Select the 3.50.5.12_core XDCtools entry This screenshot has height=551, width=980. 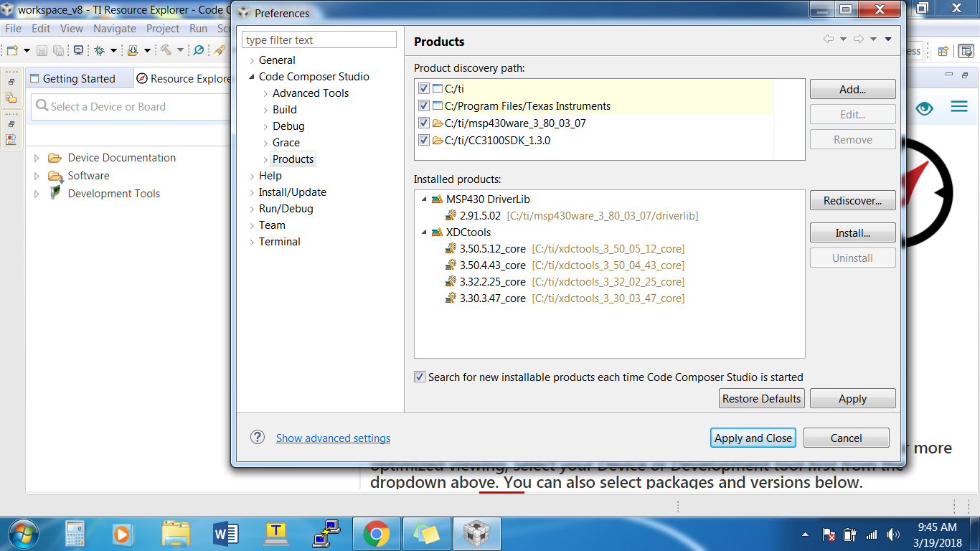click(565, 249)
